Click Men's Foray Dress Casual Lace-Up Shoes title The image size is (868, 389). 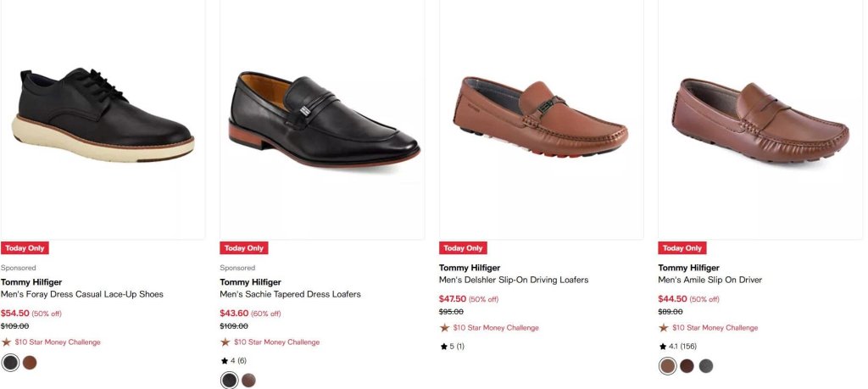point(82,294)
